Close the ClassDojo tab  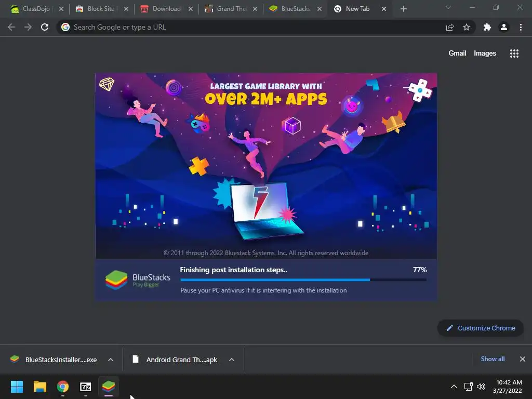(61, 9)
